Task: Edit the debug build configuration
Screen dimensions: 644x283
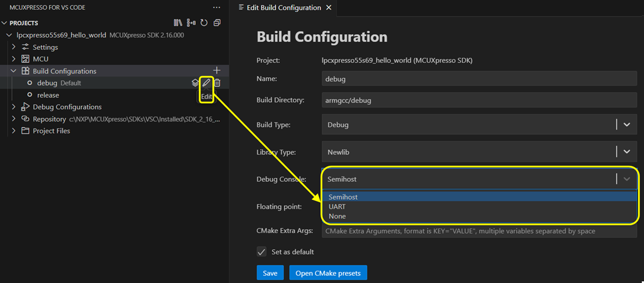Action: point(206,83)
